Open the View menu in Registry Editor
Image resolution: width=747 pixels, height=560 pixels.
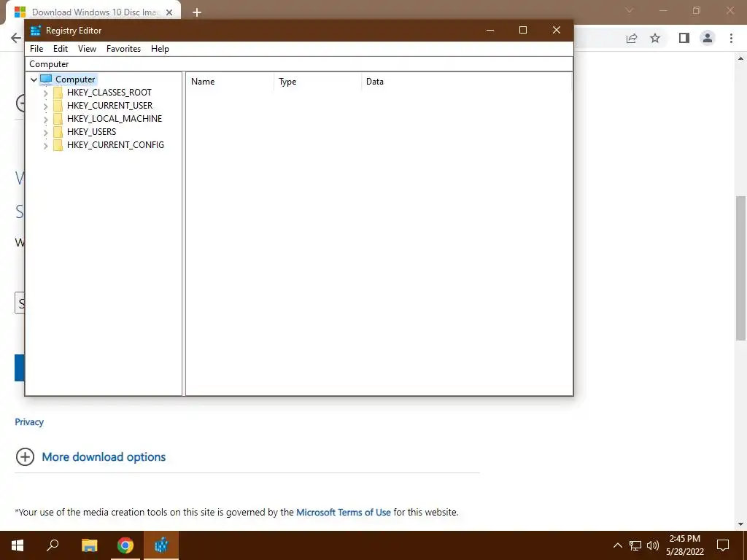88,49
